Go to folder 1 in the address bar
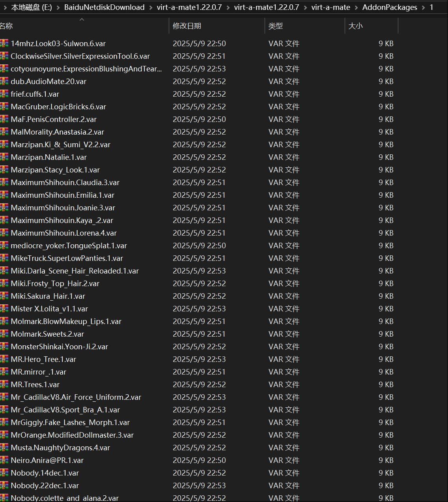Image resolution: width=448 pixels, height=502 pixels. tap(431, 7)
